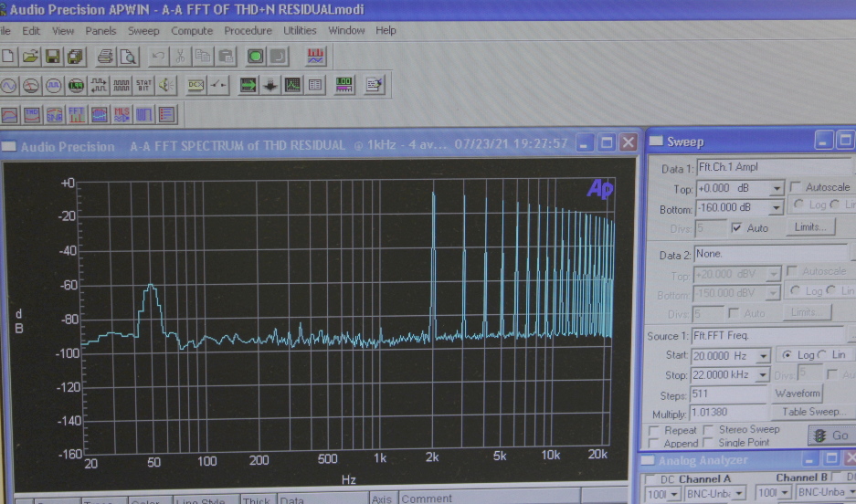Open the Utilities menu
This screenshot has width=856, height=504.
pos(300,30)
